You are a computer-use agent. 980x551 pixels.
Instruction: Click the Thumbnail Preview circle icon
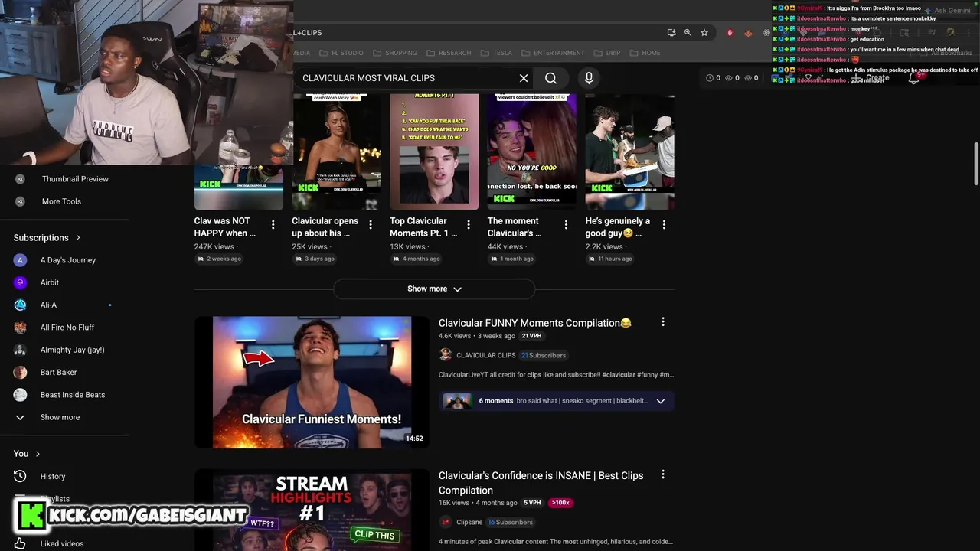click(21, 179)
